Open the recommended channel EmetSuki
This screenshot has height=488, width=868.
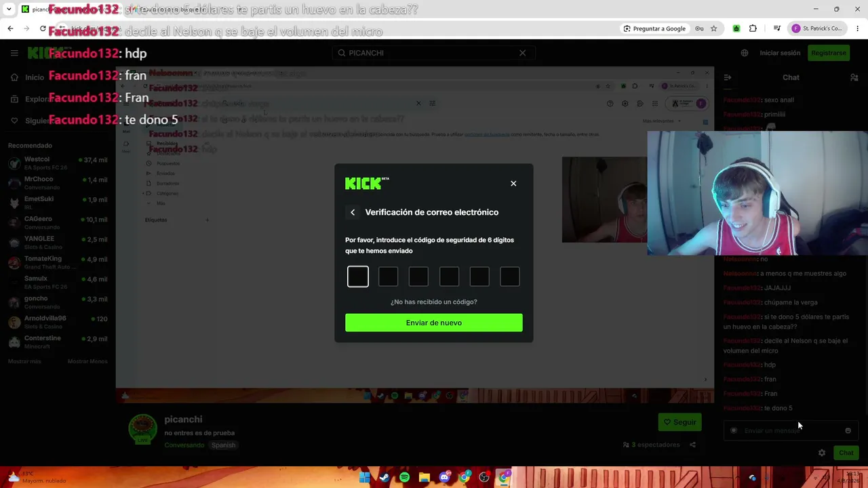58,202
